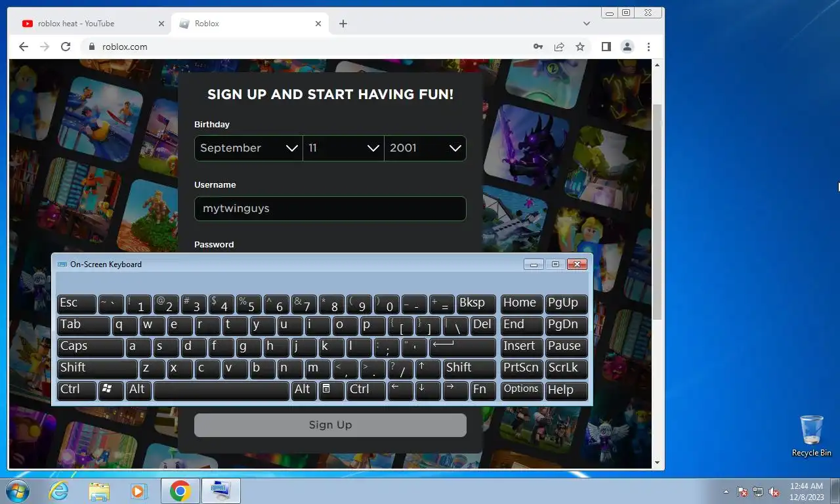Image resolution: width=840 pixels, height=504 pixels.
Task: Close the Roblox tab
Action: (x=318, y=24)
